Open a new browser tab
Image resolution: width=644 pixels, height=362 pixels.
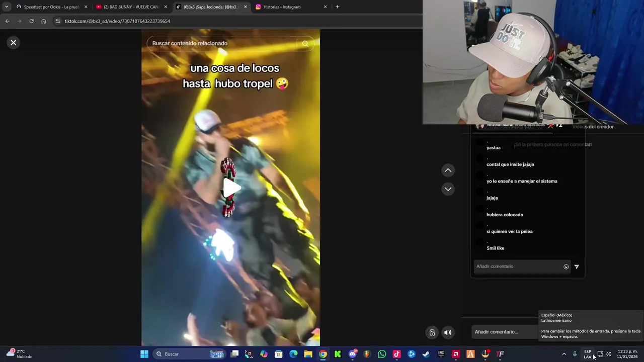[x=337, y=7]
